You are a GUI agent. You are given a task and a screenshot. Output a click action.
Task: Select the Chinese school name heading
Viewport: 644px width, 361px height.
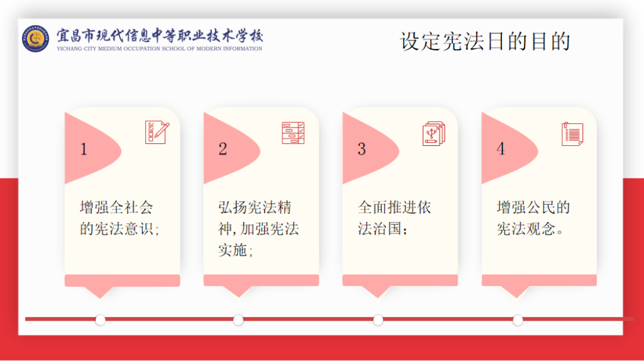click(160, 35)
